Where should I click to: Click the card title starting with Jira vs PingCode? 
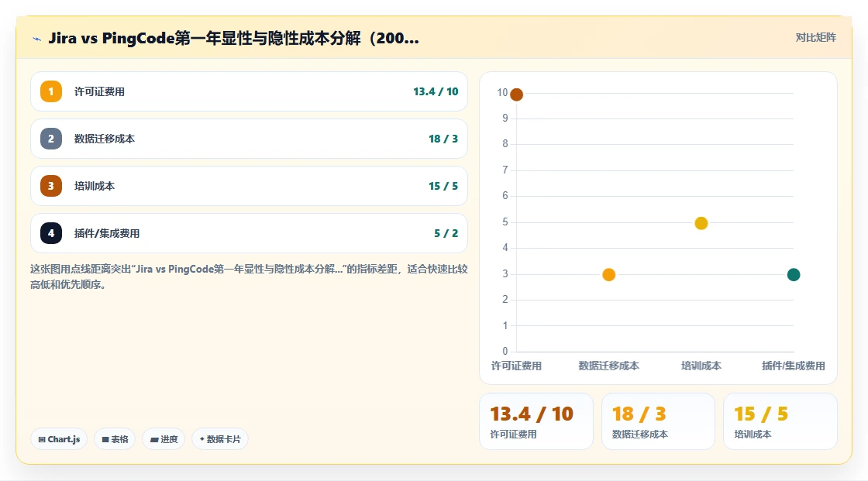tap(233, 38)
